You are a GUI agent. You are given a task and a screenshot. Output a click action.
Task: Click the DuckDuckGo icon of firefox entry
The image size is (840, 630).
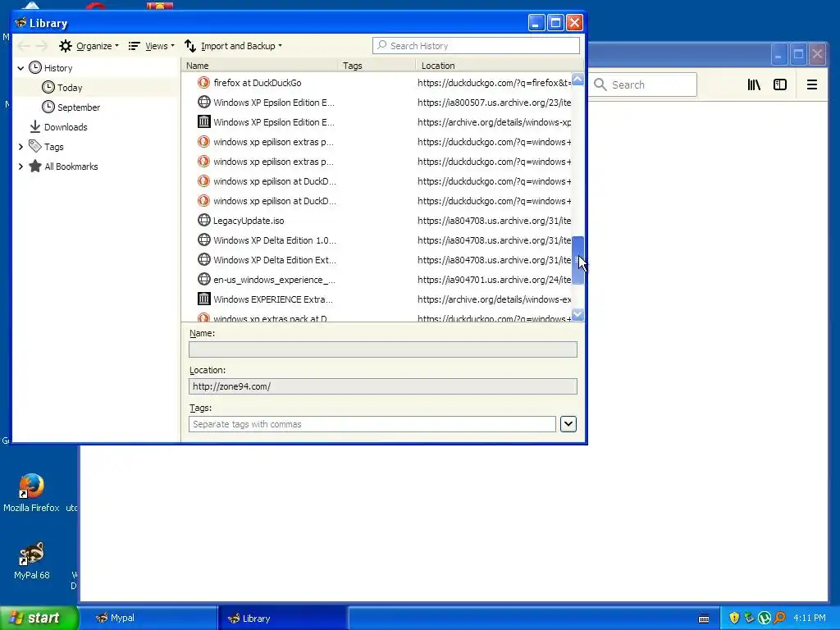pos(203,83)
